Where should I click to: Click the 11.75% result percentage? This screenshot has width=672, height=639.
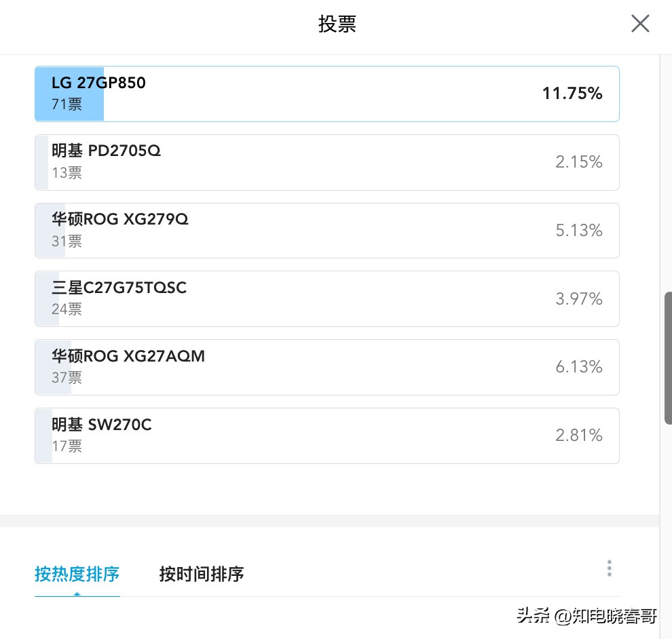(572, 94)
